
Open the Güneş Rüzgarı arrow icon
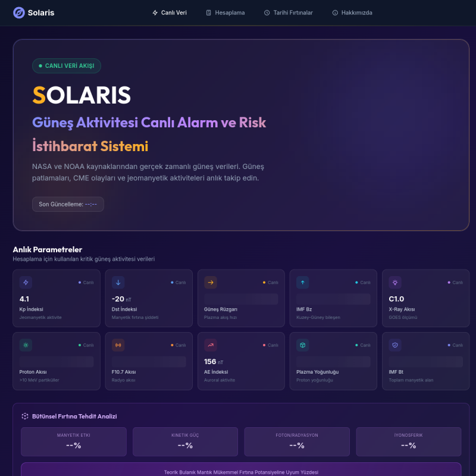click(x=209, y=282)
